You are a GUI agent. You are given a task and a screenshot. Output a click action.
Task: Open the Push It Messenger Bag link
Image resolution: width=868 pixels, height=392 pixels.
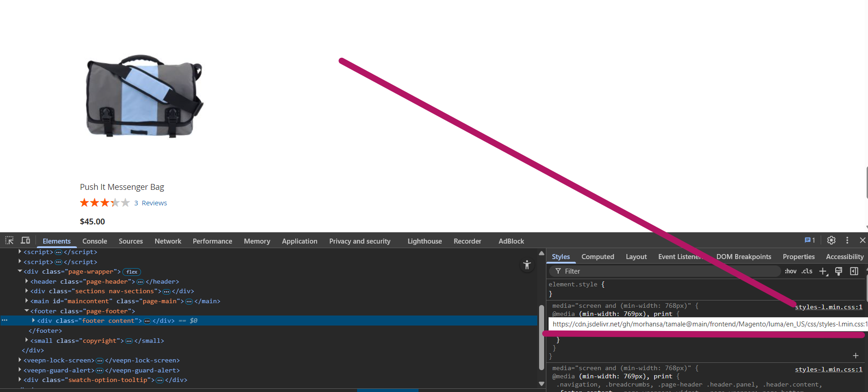point(122,187)
